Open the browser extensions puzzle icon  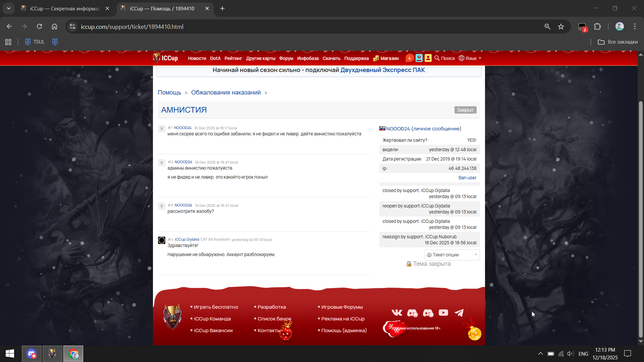click(x=597, y=27)
